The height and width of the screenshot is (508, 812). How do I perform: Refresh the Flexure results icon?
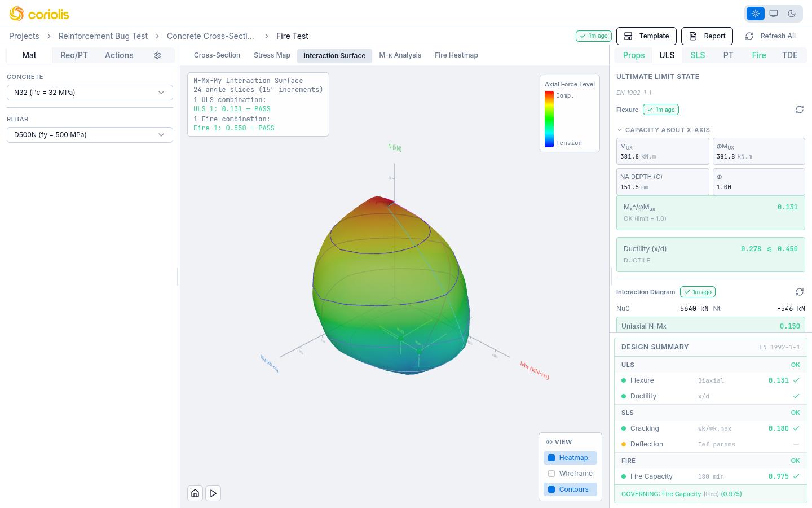click(x=799, y=110)
